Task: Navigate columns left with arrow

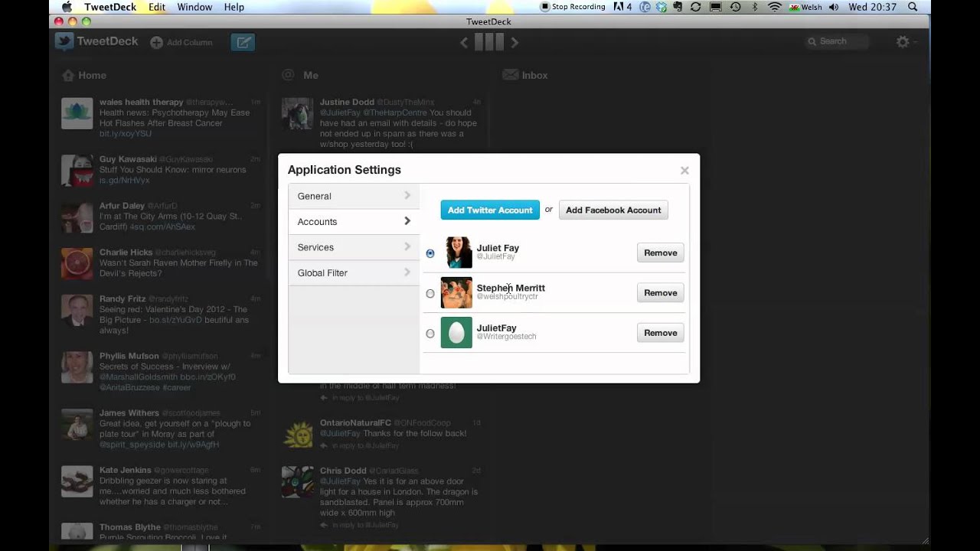Action: [x=464, y=43]
